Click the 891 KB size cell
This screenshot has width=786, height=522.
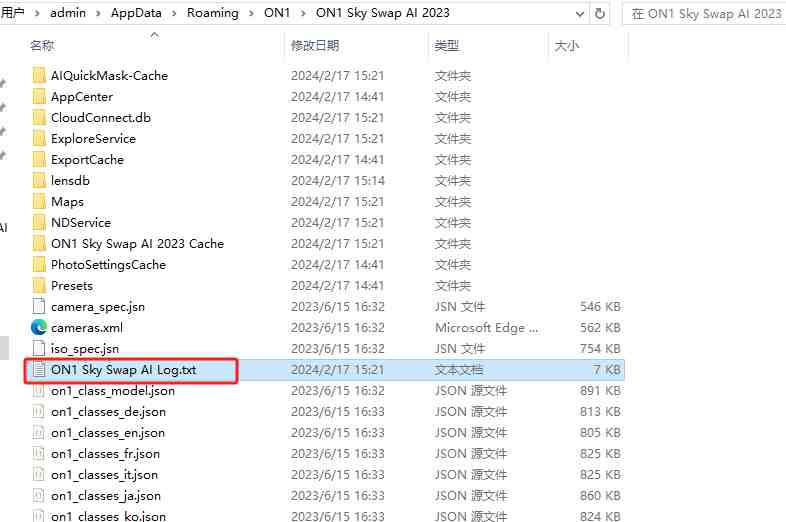click(x=600, y=391)
